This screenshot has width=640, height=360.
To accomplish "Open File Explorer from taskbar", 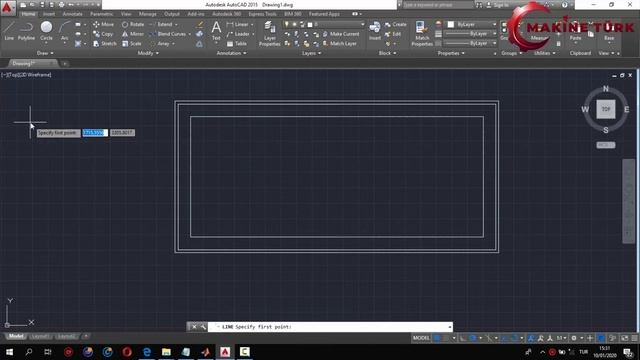I will [x=166, y=351].
